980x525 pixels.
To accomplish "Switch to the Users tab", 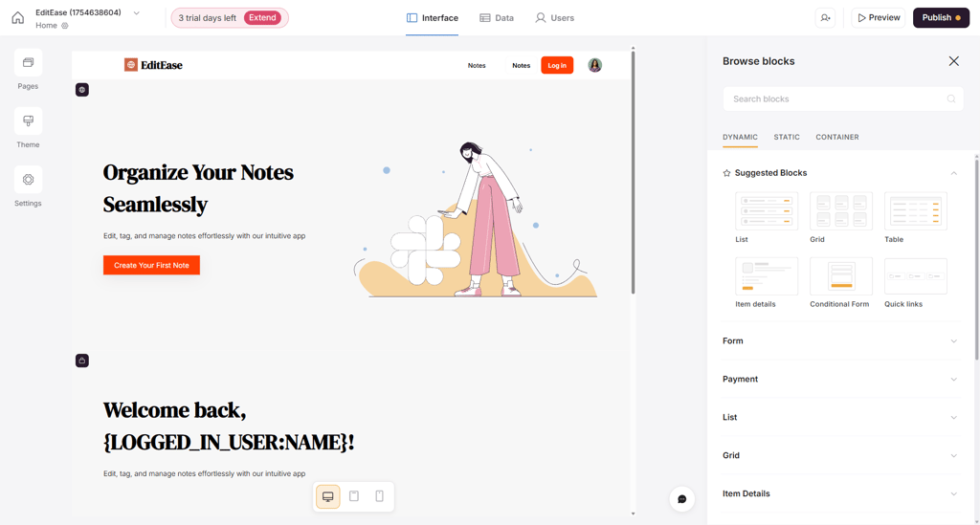I will point(554,18).
